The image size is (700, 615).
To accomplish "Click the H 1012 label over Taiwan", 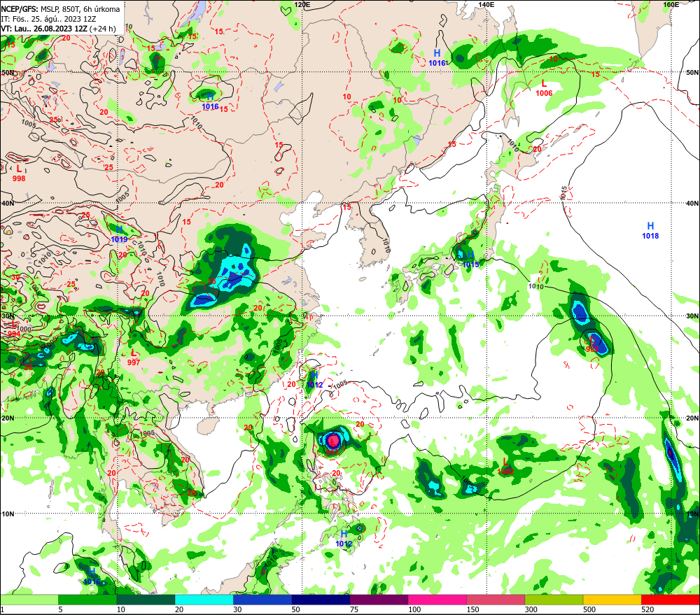I will point(314,380).
